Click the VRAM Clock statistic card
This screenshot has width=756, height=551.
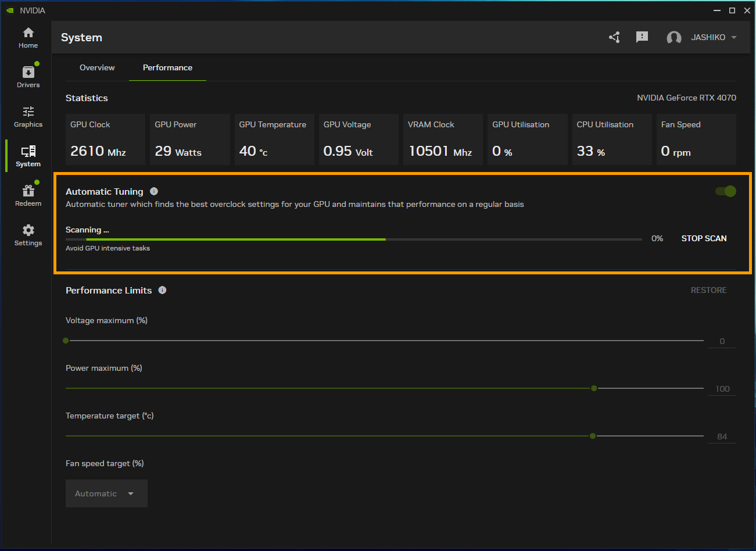[443, 139]
